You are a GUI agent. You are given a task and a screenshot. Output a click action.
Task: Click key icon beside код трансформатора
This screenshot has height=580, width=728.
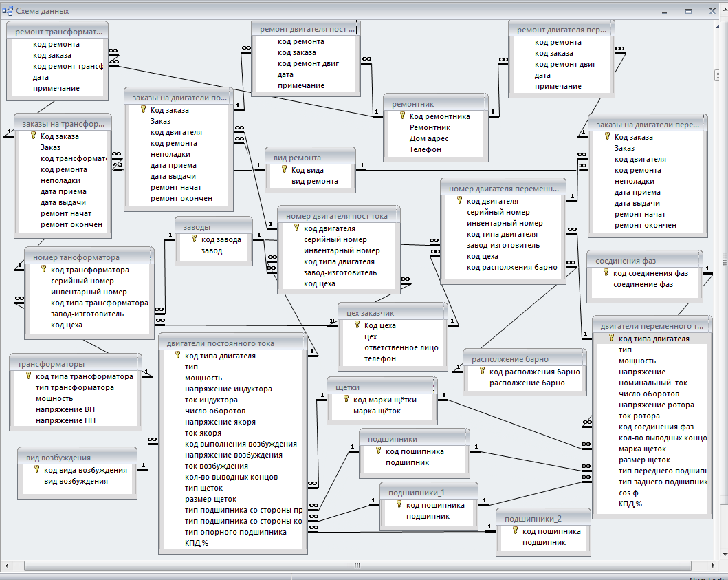[x=43, y=269]
